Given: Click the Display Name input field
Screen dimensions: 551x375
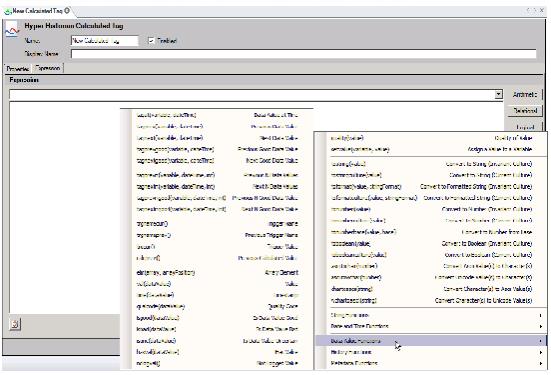Looking at the screenshot, I should (304, 54).
